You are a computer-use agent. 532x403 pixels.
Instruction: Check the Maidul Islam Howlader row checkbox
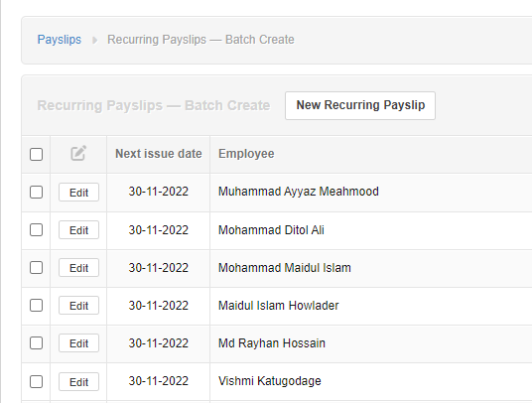[36, 305]
